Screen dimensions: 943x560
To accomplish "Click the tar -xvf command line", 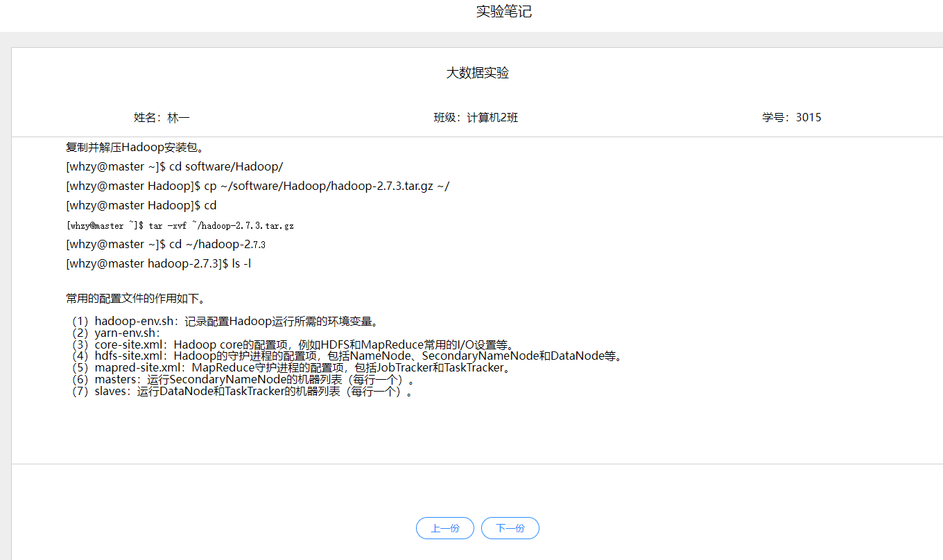I will click(x=180, y=226).
